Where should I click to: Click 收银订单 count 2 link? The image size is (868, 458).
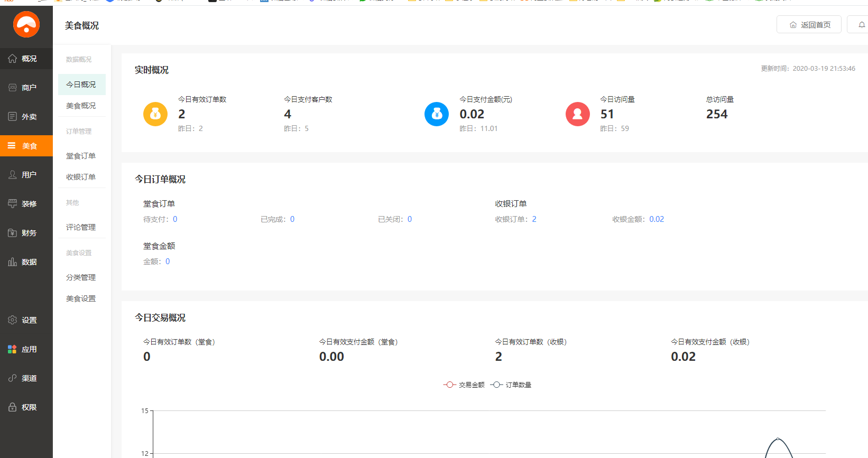(534, 219)
